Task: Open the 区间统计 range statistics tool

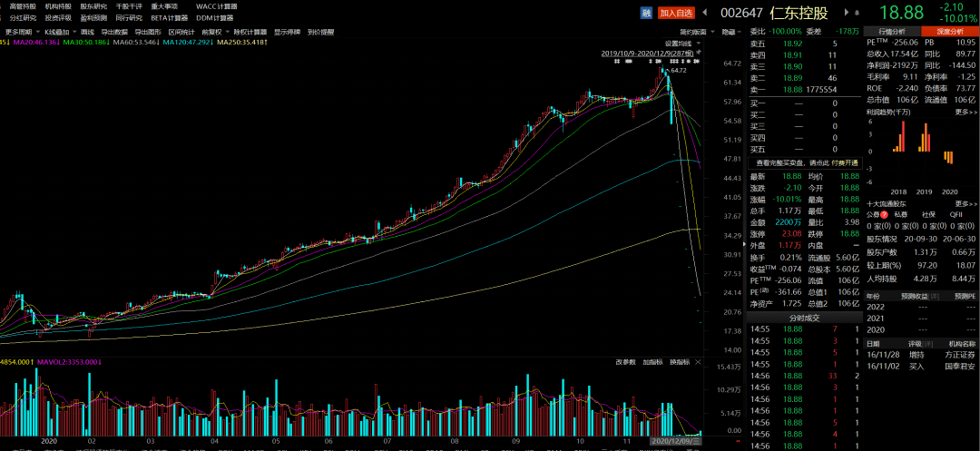Action: tap(180, 31)
